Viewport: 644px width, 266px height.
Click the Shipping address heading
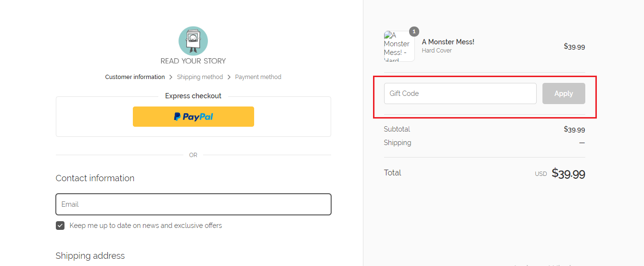coord(90,256)
